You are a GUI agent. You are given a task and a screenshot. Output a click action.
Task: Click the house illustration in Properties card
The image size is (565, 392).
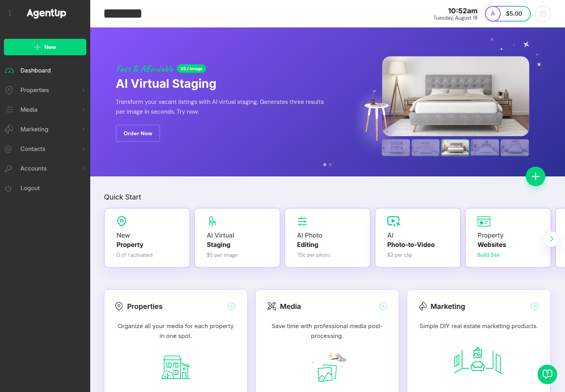click(x=176, y=367)
